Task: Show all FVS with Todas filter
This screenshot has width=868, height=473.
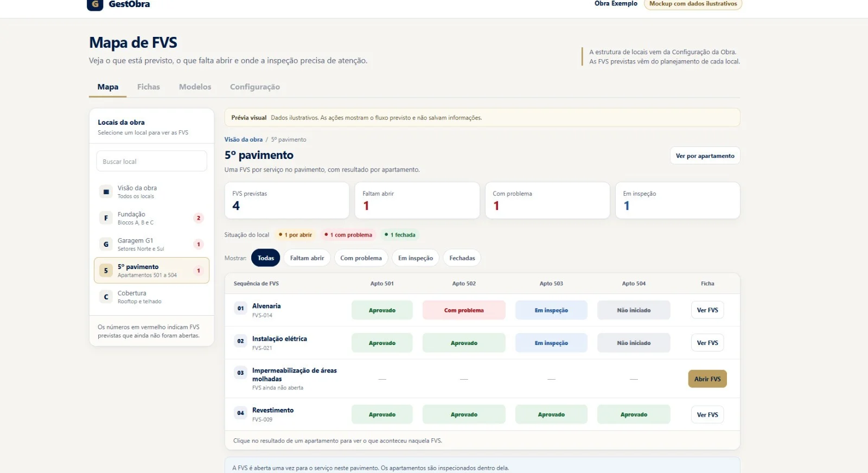Action: [266, 258]
